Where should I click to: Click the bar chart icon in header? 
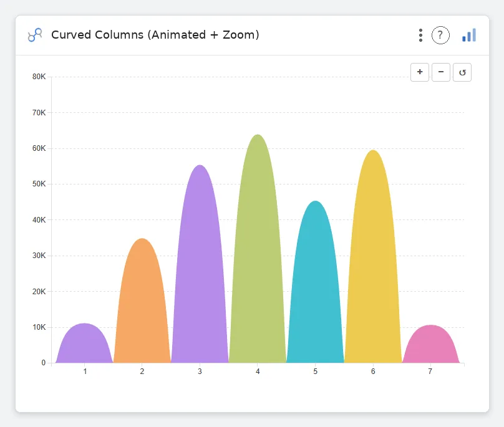pos(469,35)
